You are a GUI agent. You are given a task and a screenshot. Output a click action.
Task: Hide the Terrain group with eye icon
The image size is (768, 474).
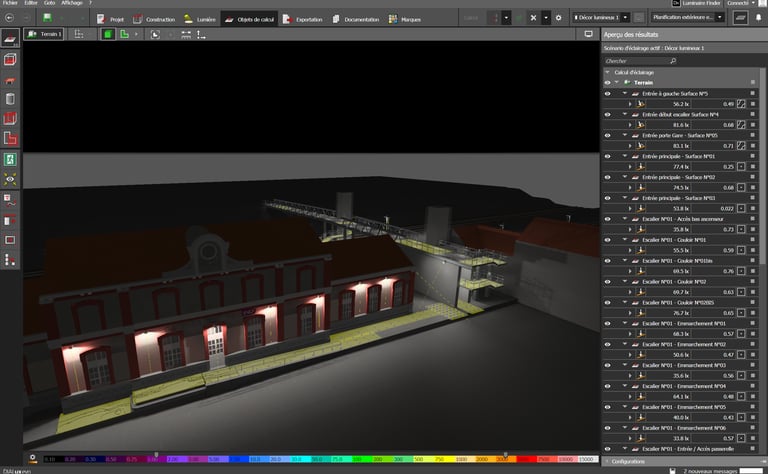point(607,83)
